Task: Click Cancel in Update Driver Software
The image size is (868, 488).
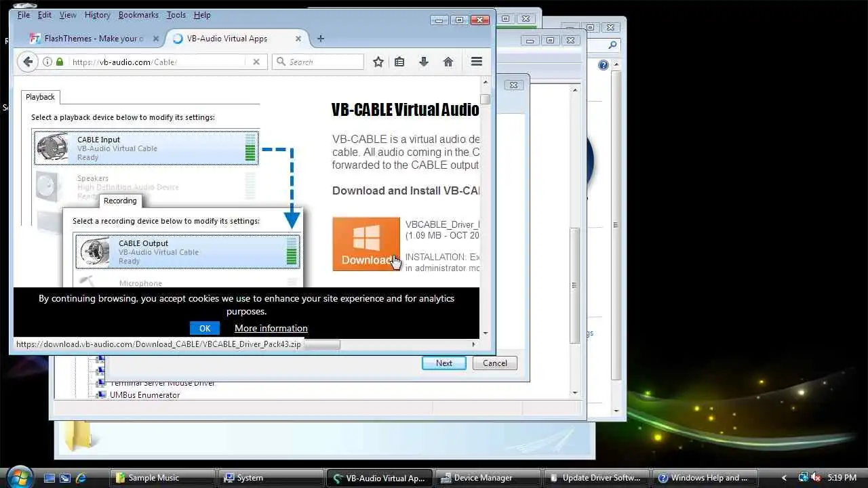Action: [x=495, y=363]
